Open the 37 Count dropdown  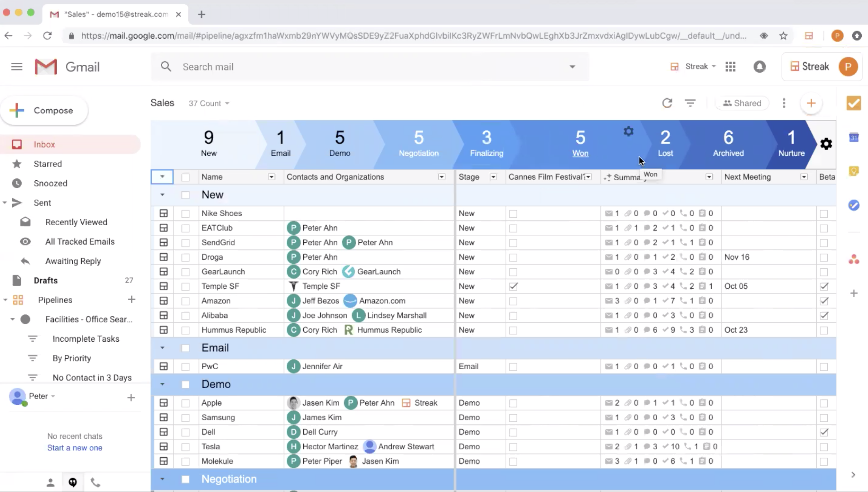209,103
